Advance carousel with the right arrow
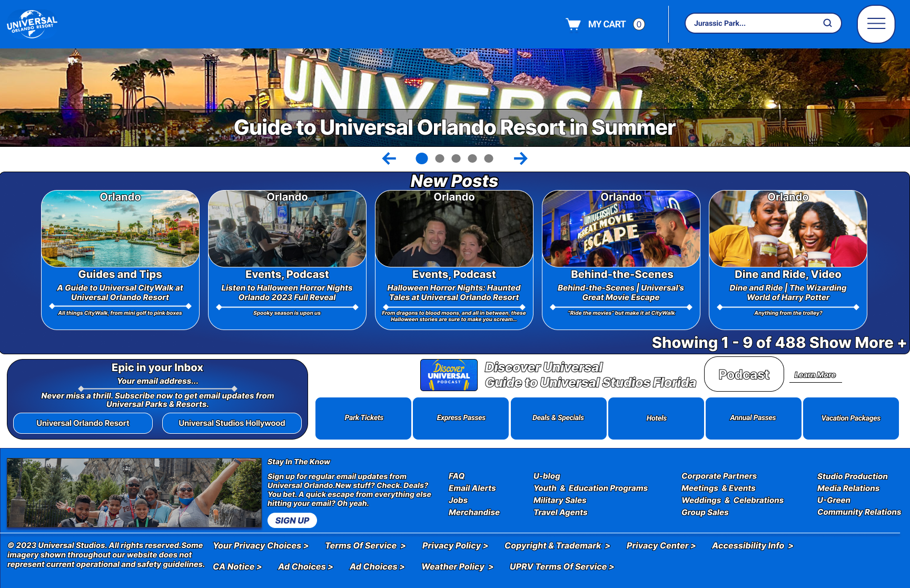 tap(520, 158)
